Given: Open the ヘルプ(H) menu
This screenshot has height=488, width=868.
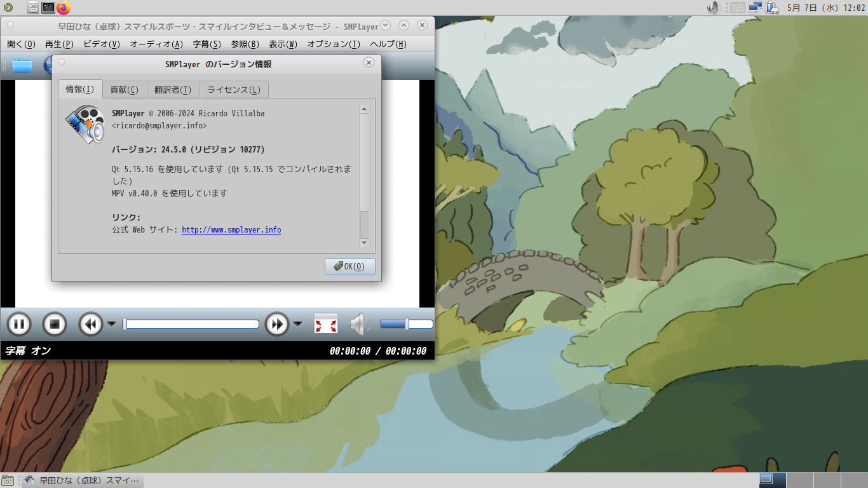Looking at the screenshot, I should [388, 44].
